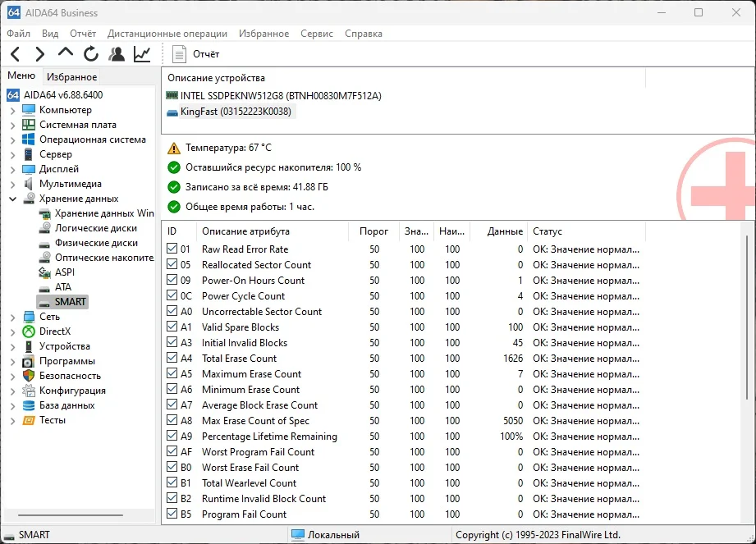Go forward with the right arrow toolbar icon
Screen dimensions: 756x544
[40, 54]
